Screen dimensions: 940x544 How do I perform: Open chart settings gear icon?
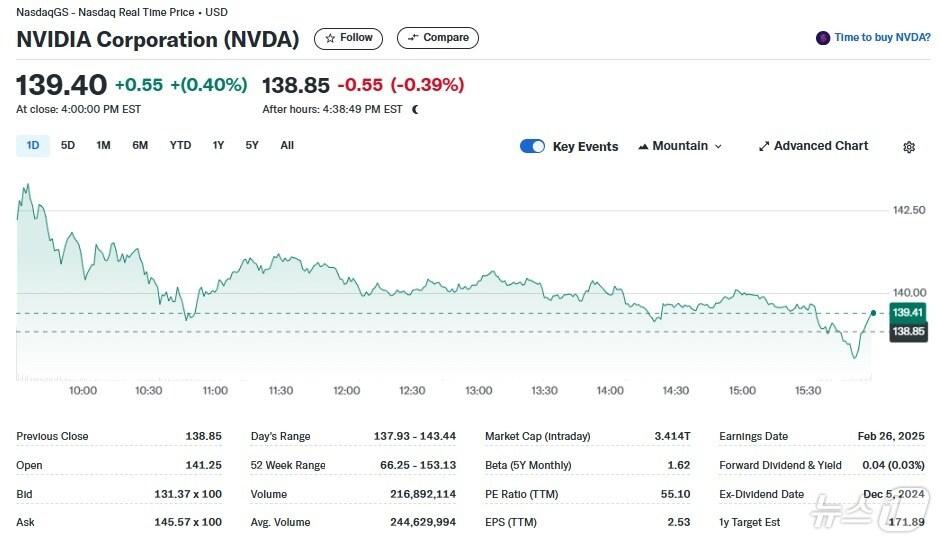click(x=908, y=147)
